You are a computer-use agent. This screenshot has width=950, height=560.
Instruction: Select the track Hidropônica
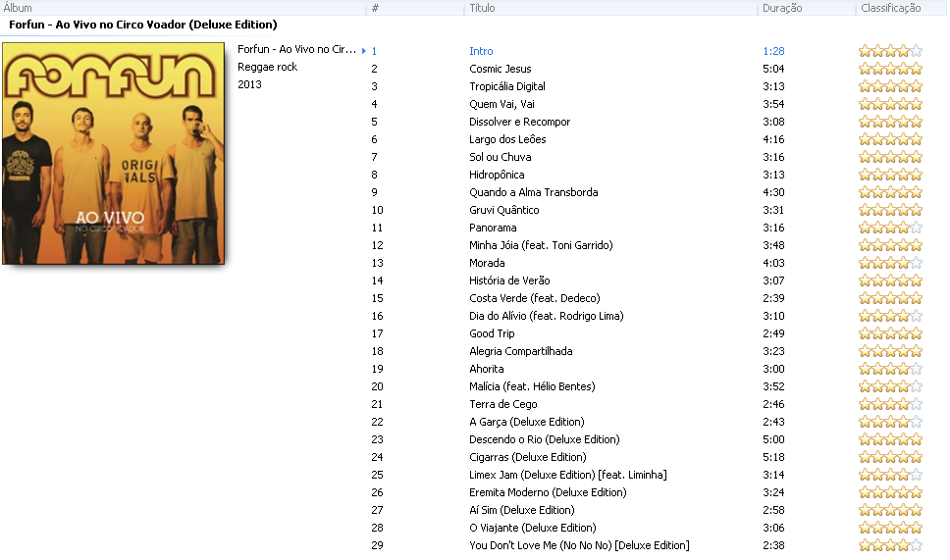497,175
